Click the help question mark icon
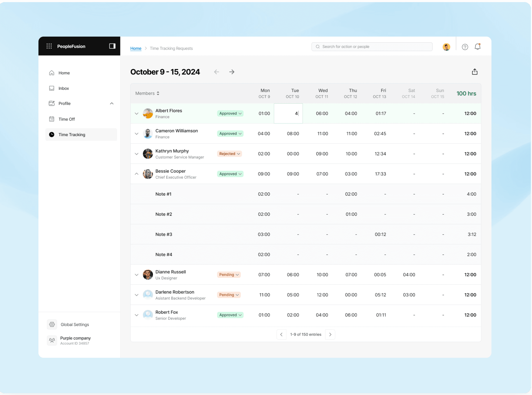Image resolution: width=532 pixels, height=395 pixels. [465, 47]
